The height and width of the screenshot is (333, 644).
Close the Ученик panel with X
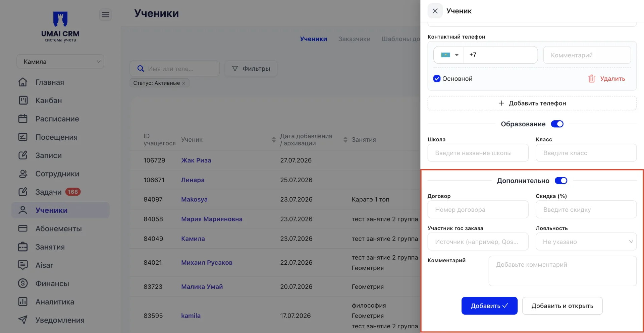[435, 11]
